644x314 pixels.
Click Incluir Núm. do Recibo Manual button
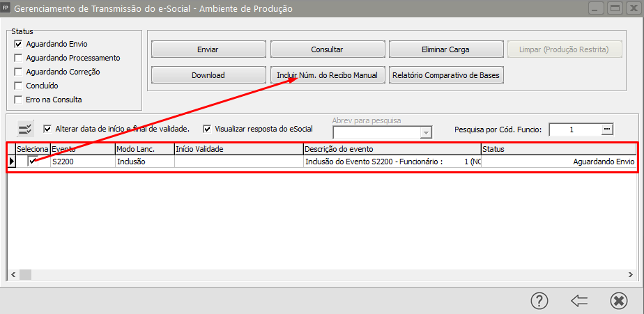(x=327, y=74)
